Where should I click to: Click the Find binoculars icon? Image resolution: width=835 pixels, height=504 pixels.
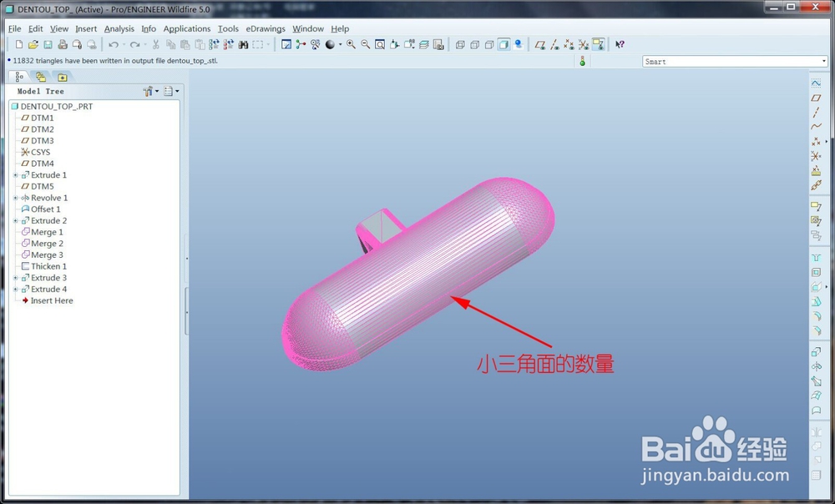click(245, 44)
